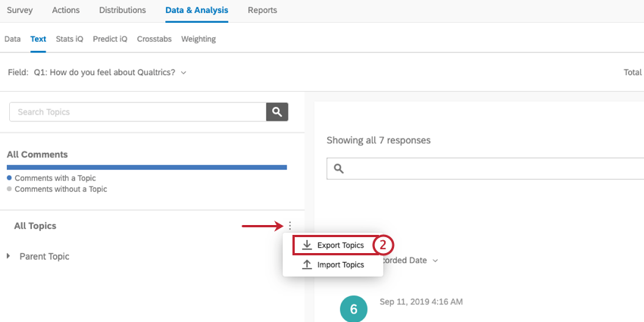
Task: Click the teal number 6 response badge
Action: (353, 308)
